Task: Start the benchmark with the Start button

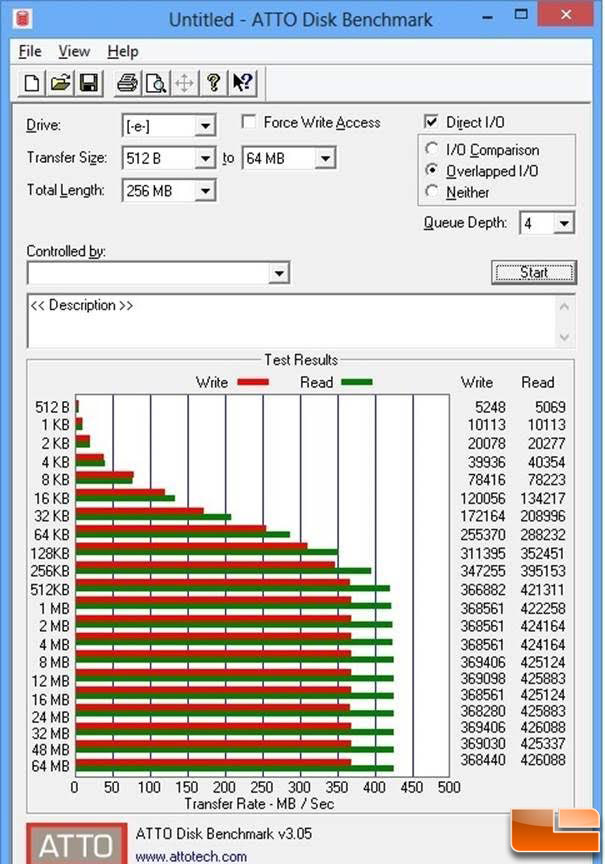Action: coord(533,273)
